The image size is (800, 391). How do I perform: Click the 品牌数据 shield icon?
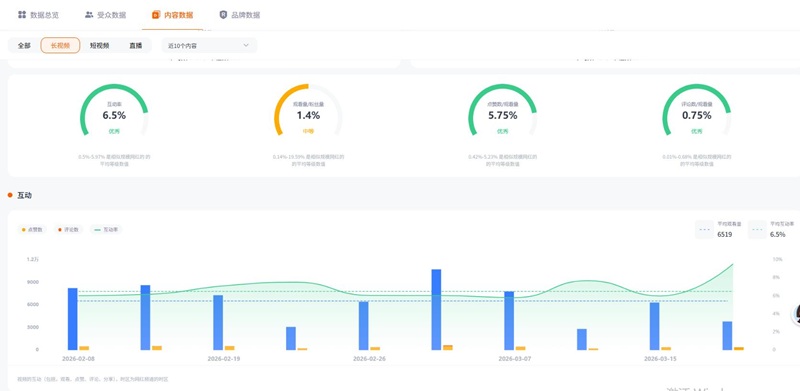223,15
